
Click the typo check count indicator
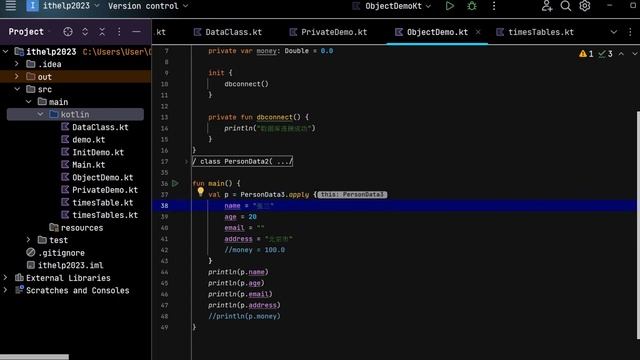(605, 54)
